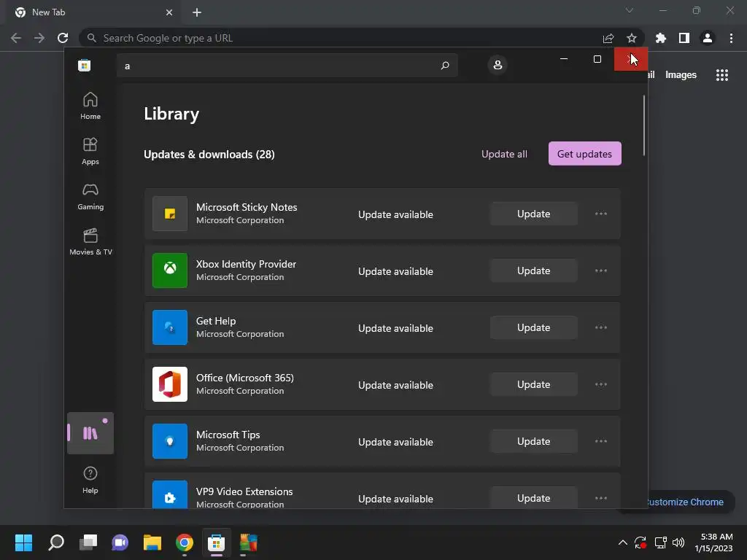Open the Images link on Google page
Image resolution: width=747 pixels, height=560 pixels.
point(681,75)
